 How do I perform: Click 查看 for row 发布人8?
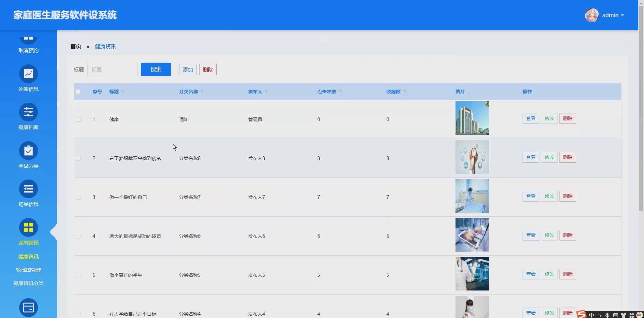(x=531, y=157)
